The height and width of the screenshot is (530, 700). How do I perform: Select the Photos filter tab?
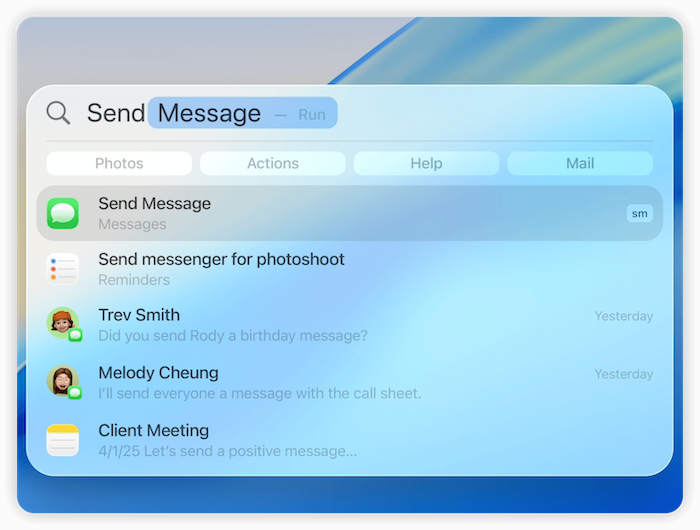[119, 163]
